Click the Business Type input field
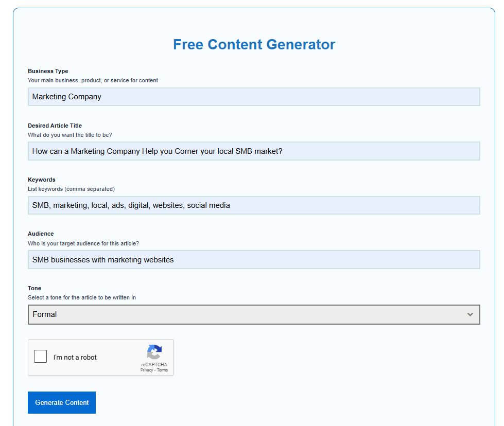This screenshot has height=426, width=504. click(x=254, y=97)
